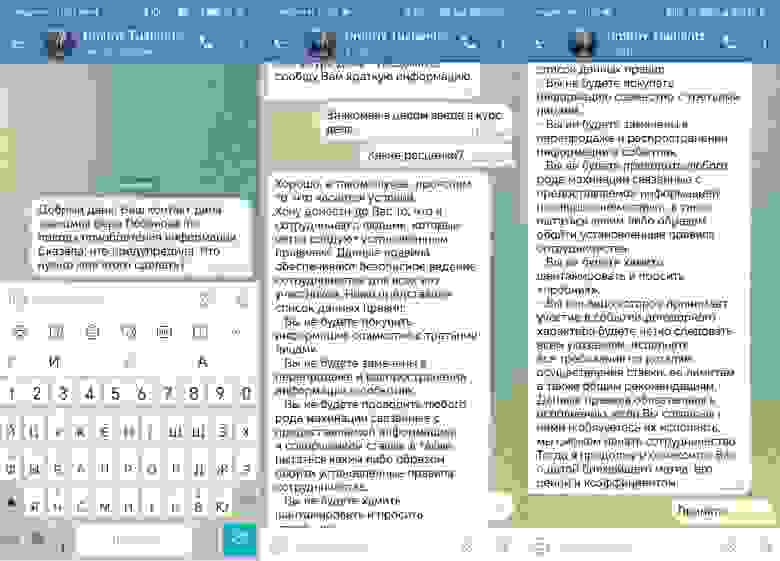
Task: Tap the microphone icon above the keyboard
Action: pyautogui.click(x=242, y=300)
